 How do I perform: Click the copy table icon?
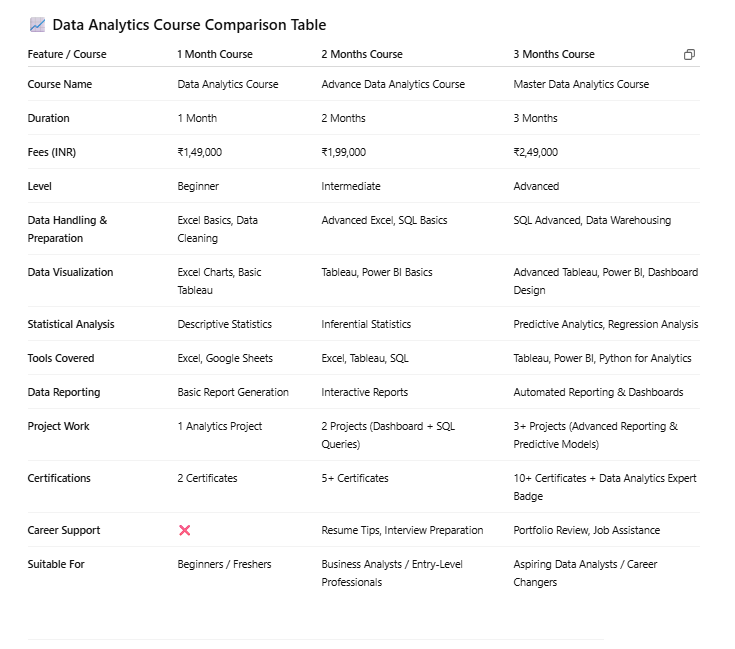pos(689,55)
